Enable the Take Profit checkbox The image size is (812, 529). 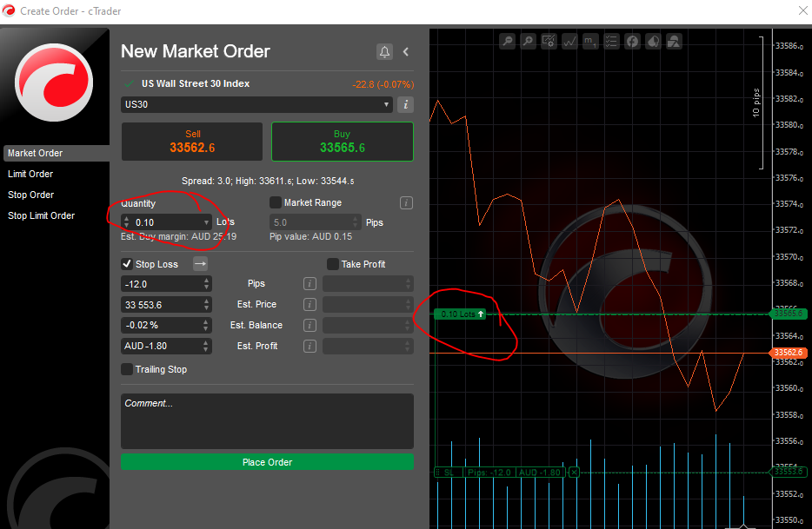click(333, 264)
